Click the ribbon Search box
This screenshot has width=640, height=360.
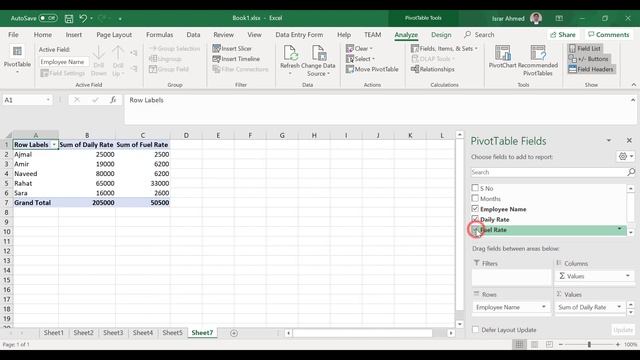479,35
